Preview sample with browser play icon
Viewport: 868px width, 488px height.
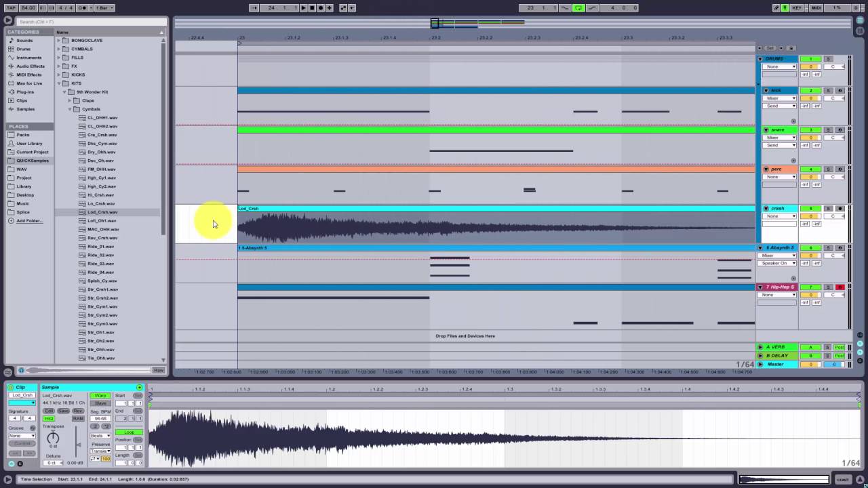(x=21, y=370)
